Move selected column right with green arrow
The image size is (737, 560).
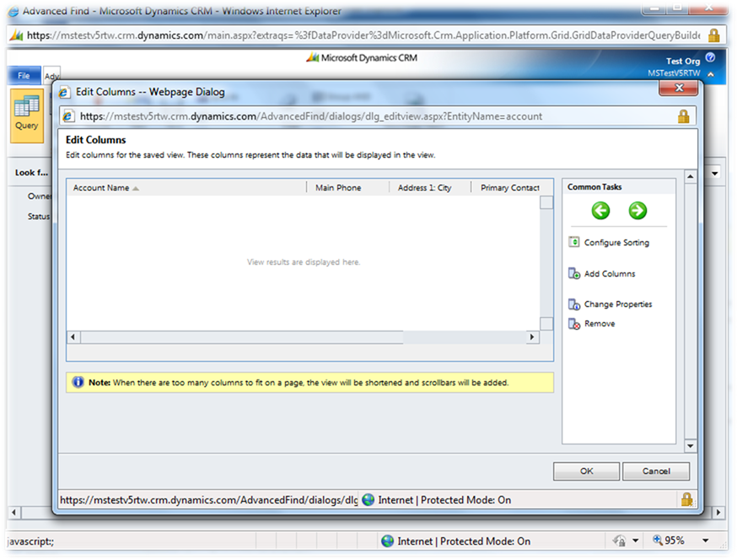pyautogui.click(x=637, y=211)
